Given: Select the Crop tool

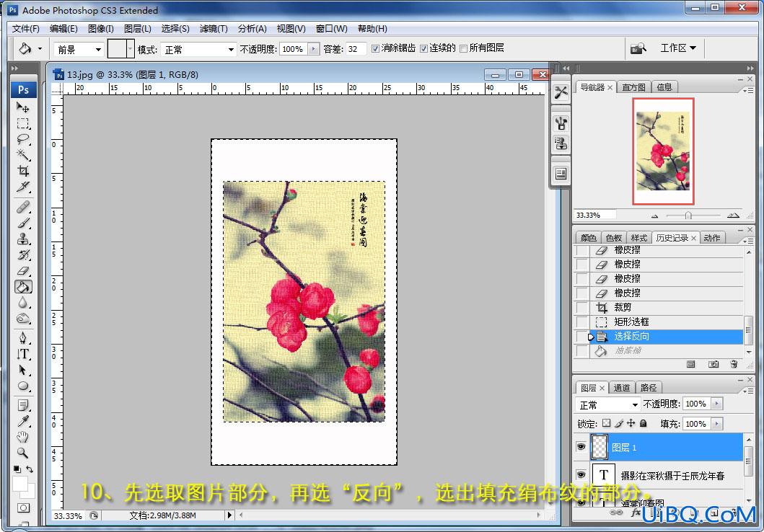Looking at the screenshot, I should pyautogui.click(x=23, y=171).
